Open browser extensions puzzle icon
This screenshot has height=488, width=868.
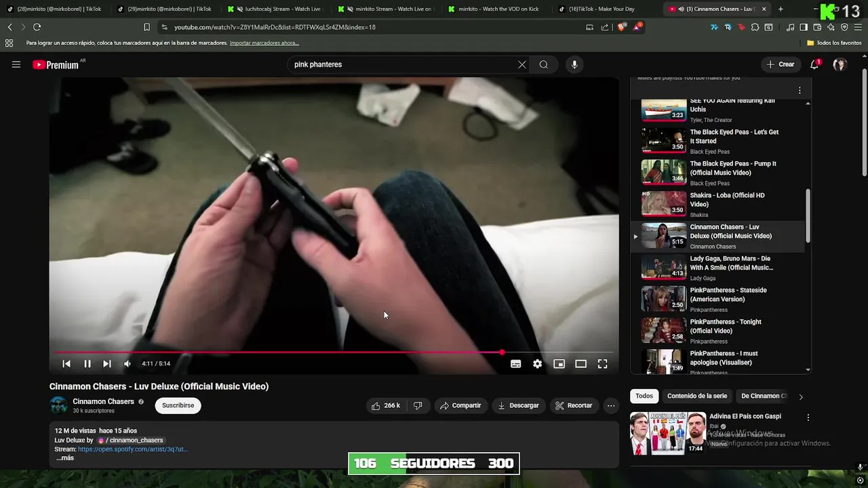coord(755,27)
